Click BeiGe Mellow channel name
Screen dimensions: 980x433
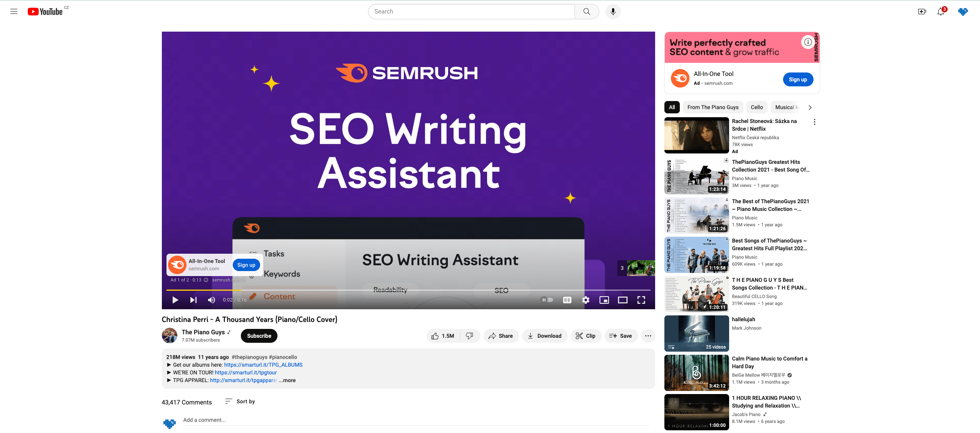[x=758, y=375]
